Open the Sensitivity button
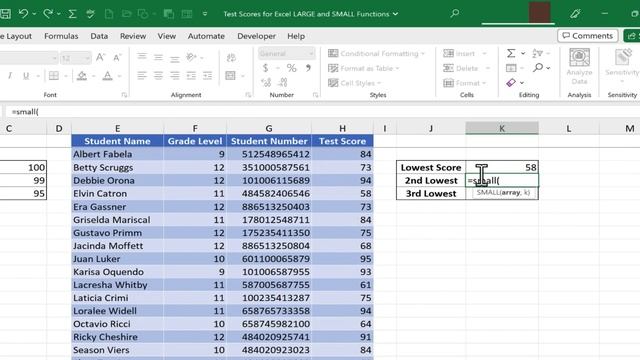The image size is (640, 360). point(622,66)
